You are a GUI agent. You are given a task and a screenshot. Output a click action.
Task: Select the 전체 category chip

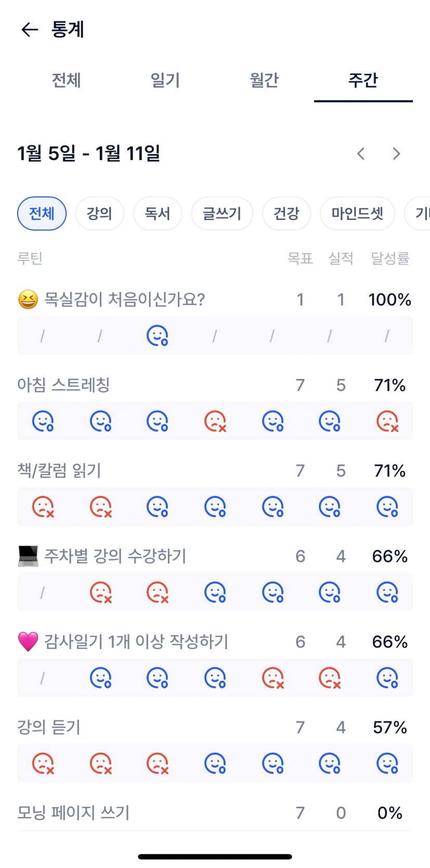click(42, 213)
